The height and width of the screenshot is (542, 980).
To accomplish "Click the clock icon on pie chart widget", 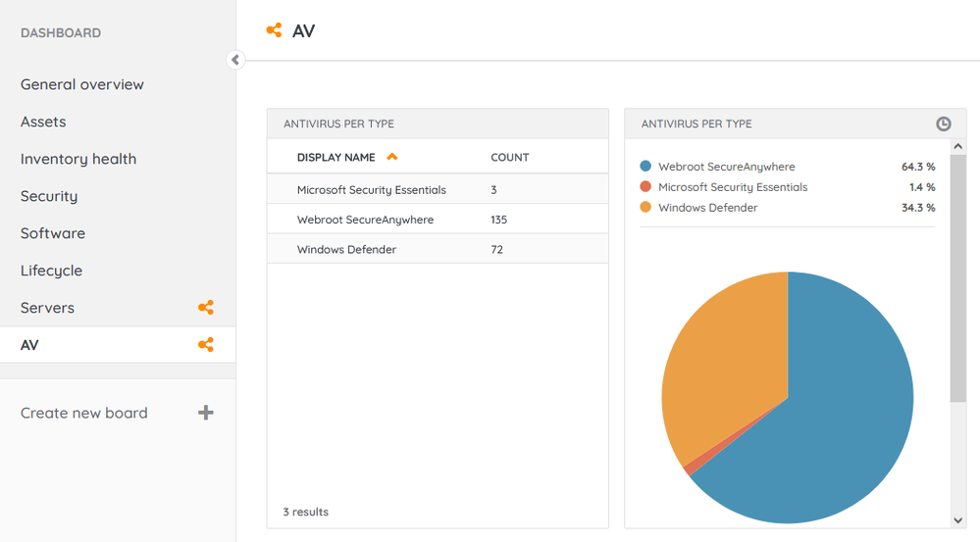I will coord(943,124).
